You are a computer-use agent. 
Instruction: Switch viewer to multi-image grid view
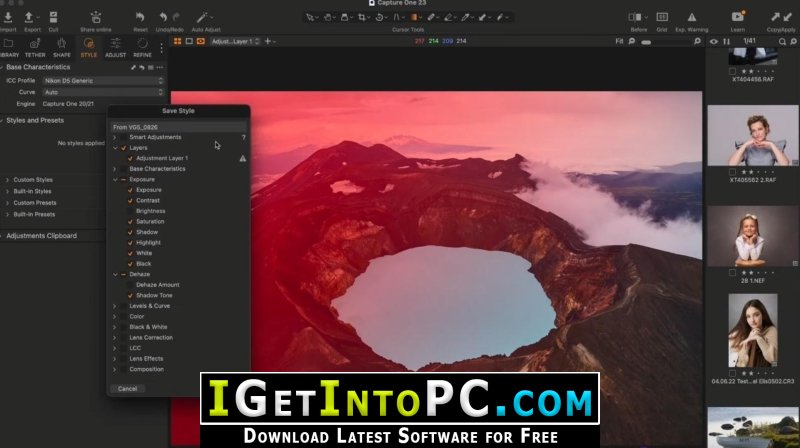coord(178,41)
